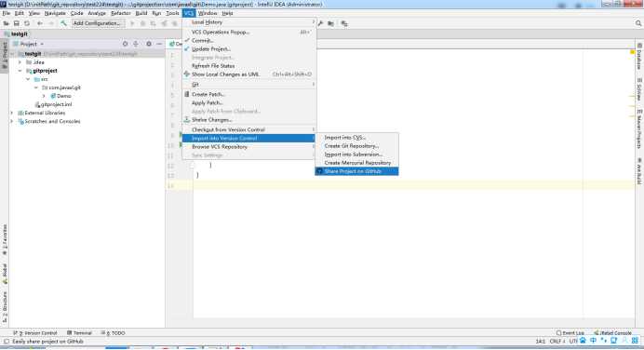Open the Database tool window sidebar

point(639,56)
